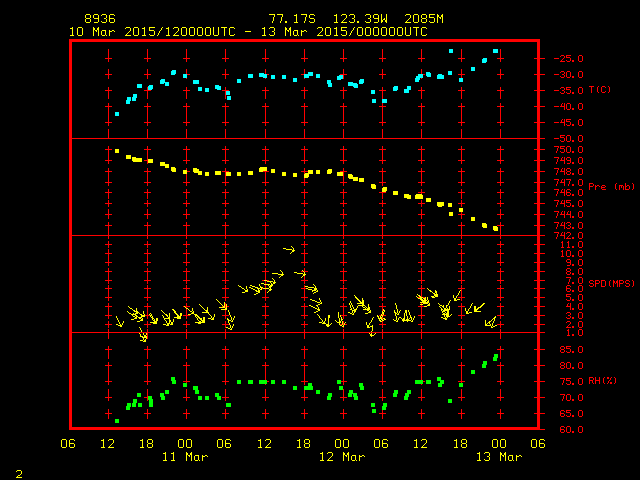
Task: Click the 744.0 pressure tick
Action: (x=569, y=214)
